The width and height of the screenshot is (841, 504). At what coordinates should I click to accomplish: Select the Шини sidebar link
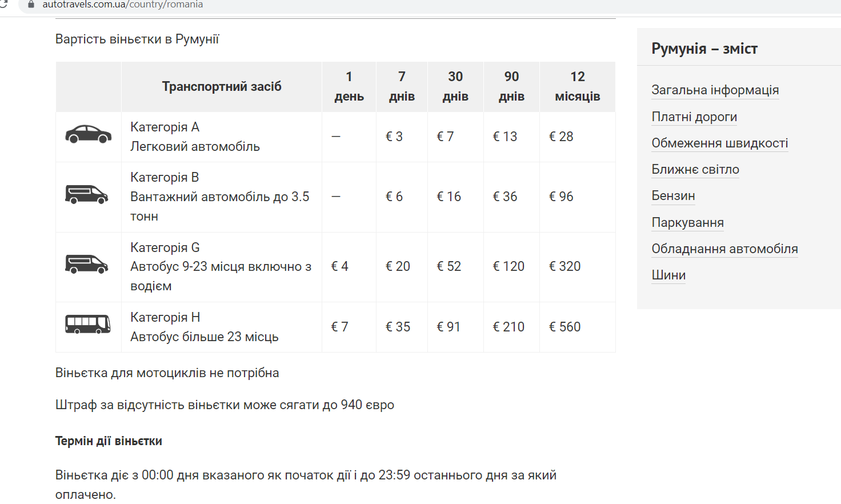[668, 275]
